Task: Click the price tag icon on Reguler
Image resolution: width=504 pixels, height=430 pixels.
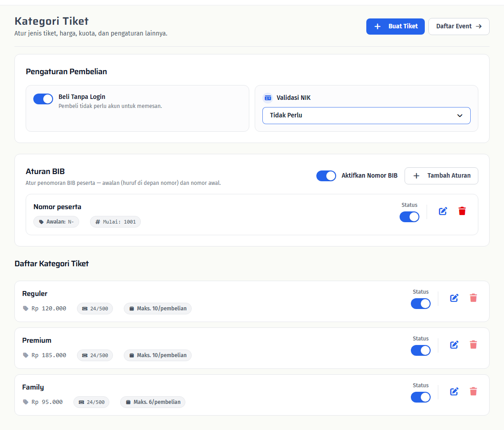Action: click(x=26, y=309)
